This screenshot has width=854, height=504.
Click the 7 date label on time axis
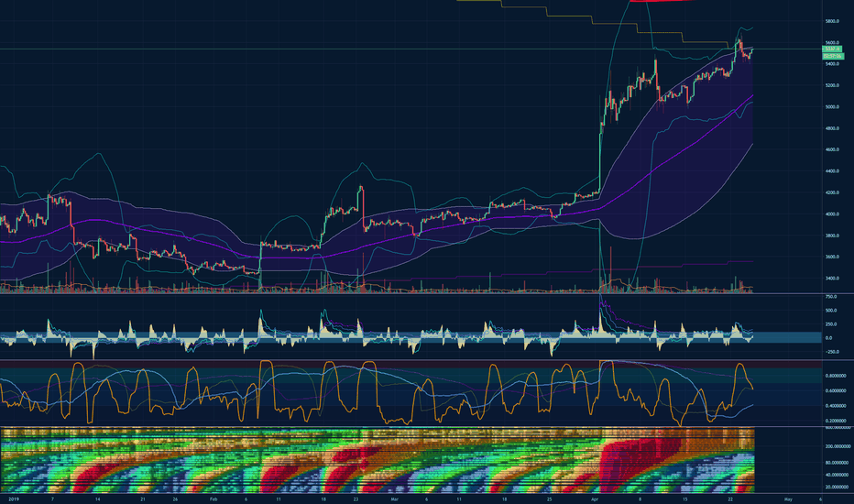(x=52, y=499)
